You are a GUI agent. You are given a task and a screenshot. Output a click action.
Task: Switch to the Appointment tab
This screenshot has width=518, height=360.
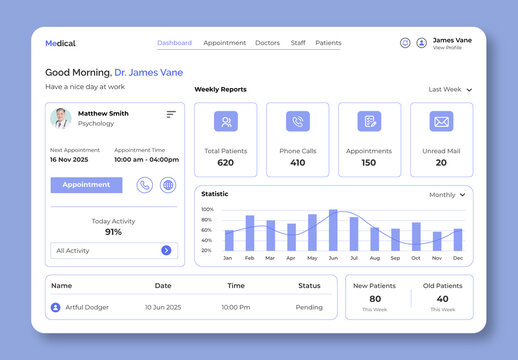(225, 43)
